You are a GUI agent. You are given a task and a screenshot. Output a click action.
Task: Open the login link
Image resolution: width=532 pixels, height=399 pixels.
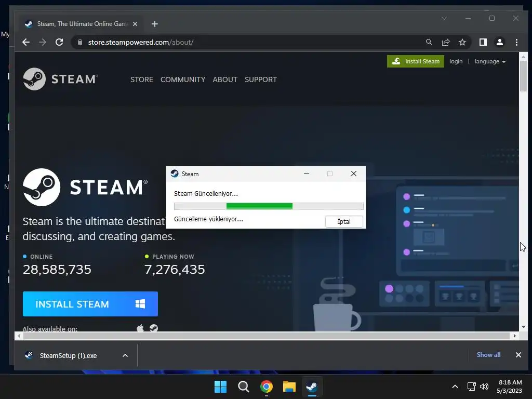coord(456,61)
